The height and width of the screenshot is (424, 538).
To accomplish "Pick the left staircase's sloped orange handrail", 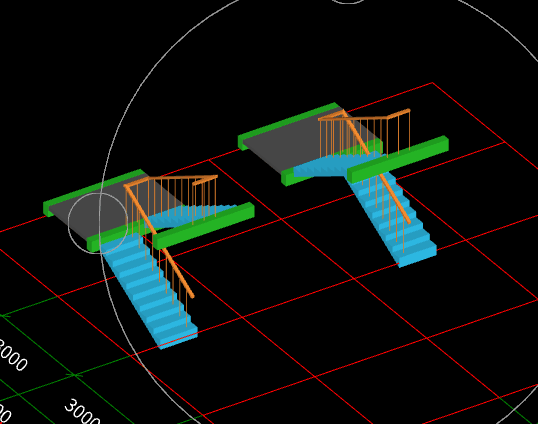I will [159, 241].
